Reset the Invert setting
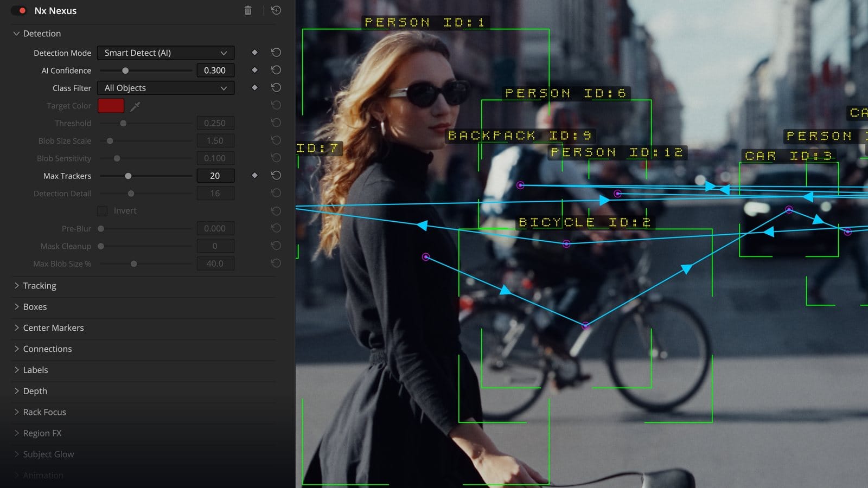 [x=276, y=210]
